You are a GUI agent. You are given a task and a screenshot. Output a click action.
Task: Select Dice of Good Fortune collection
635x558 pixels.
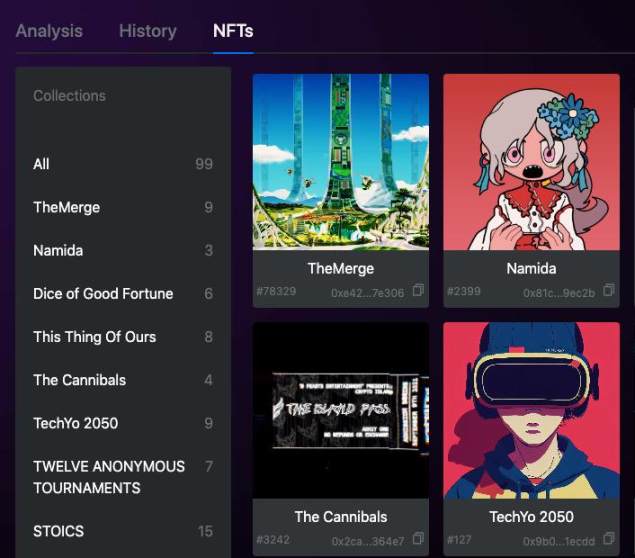[x=123, y=294]
